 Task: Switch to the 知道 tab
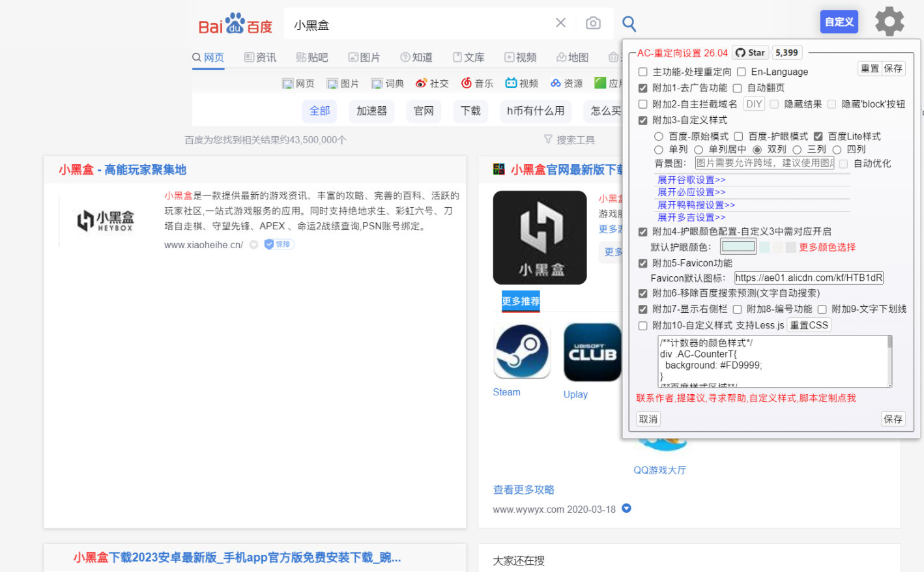point(416,57)
